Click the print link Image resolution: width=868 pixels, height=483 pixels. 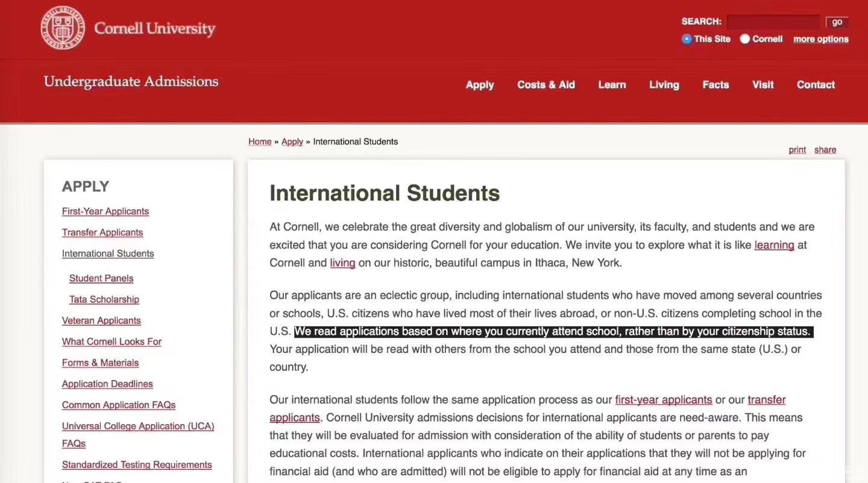797,150
